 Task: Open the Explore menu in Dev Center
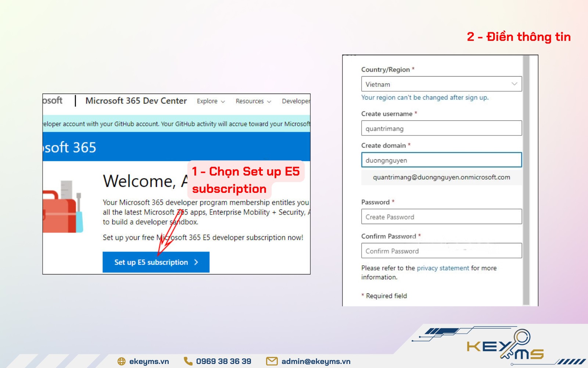coord(211,101)
